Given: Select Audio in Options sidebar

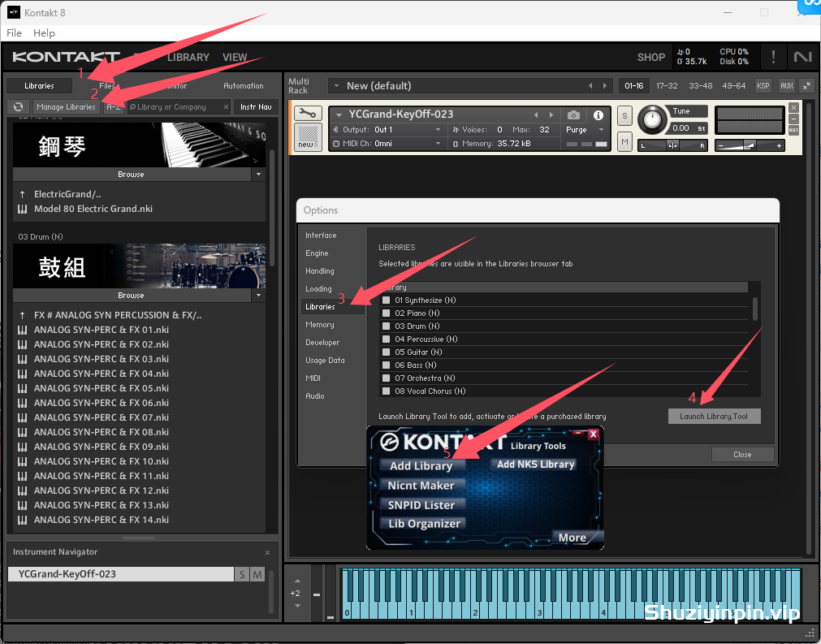Looking at the screenshot, I should click(315, 396).
